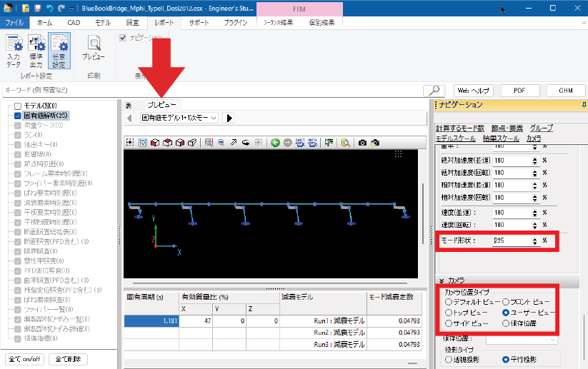
Task: Switch to the 照査 ribbon tab
Action: [x=132, y=22]
